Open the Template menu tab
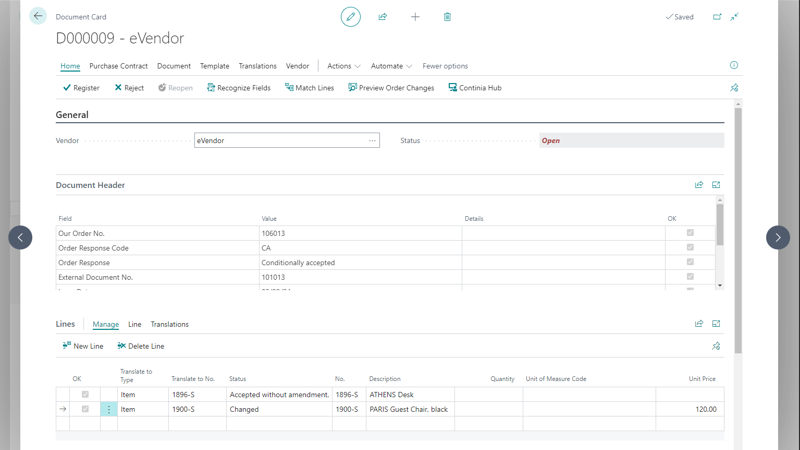 (214, 66)
